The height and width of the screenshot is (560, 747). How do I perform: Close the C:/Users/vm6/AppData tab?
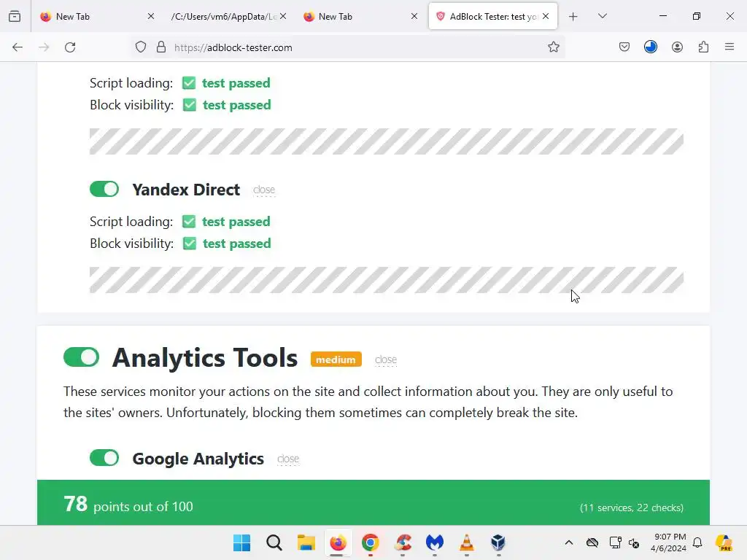[283, 16]
